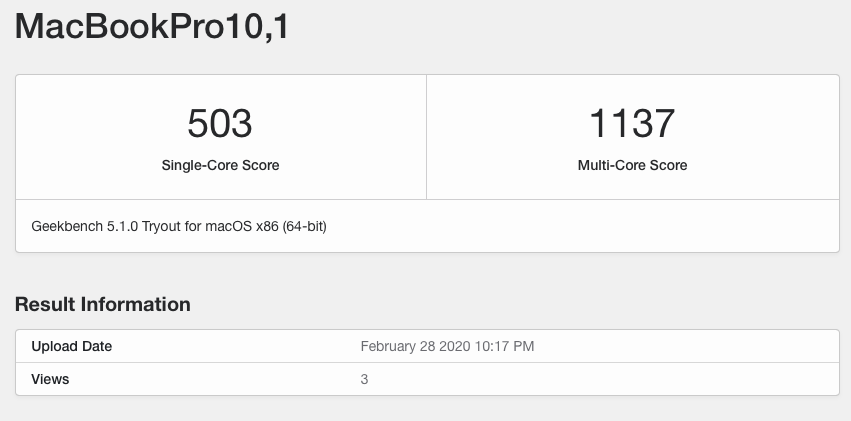
Task: Click the views count value 3
Action: (364, 379)
